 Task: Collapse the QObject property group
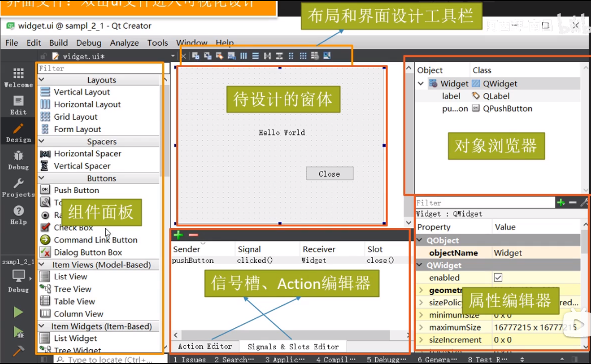pyautogui.click(x=420, y=240)
